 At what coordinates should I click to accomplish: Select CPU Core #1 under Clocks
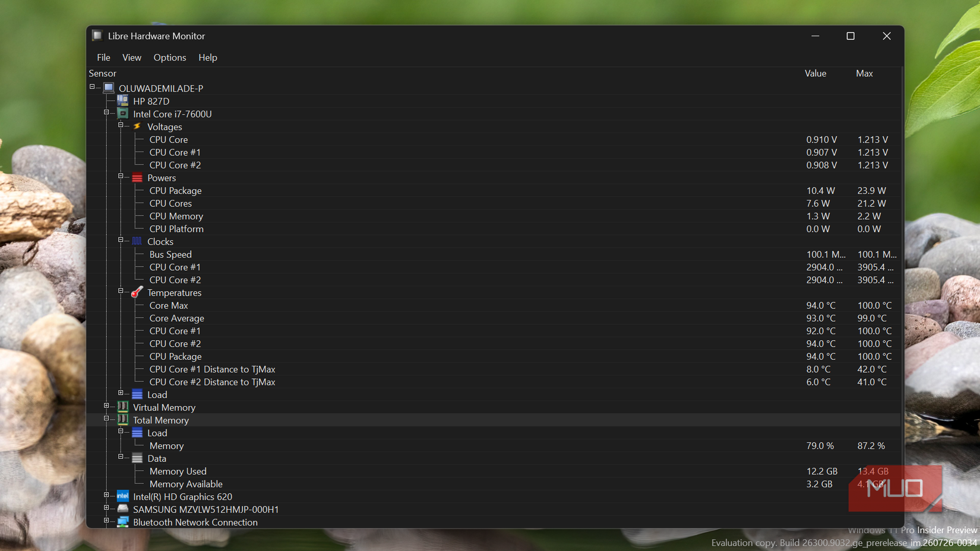coord(494,267)
